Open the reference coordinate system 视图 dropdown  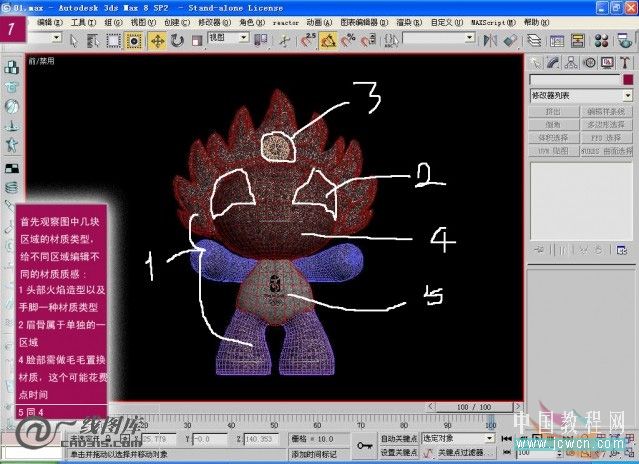[228, 38]
